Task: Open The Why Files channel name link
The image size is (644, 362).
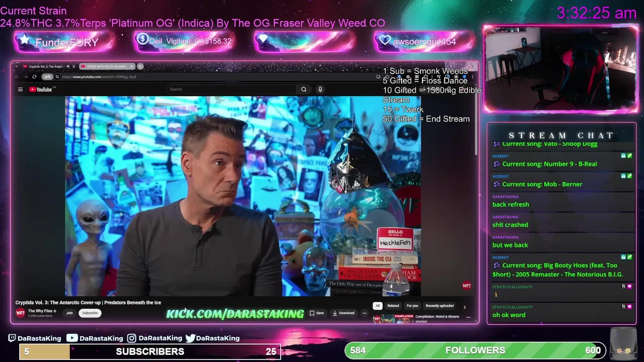Action: 42,311
